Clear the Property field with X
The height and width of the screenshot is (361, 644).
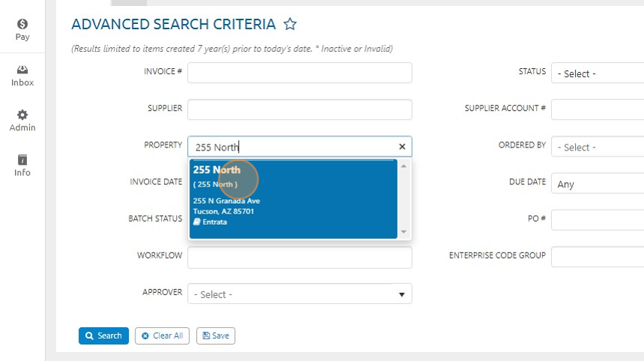pos(402,147)
